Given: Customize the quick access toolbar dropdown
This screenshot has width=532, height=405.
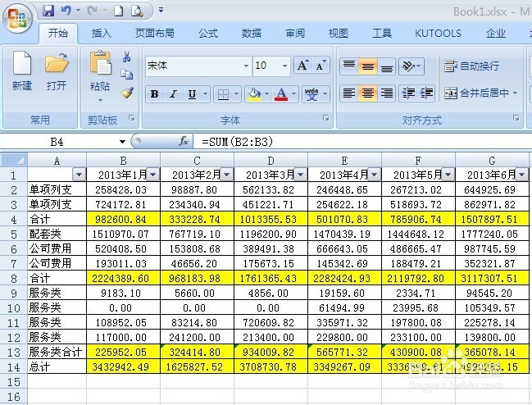Looking at the screenshot, I should coord(161,10).
